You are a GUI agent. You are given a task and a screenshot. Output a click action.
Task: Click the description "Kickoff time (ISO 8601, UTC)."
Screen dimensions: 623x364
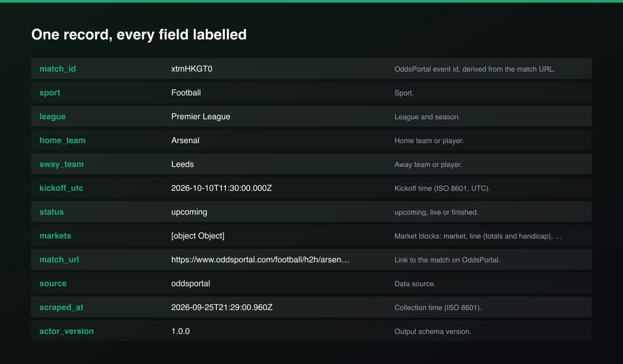(442, 189)
